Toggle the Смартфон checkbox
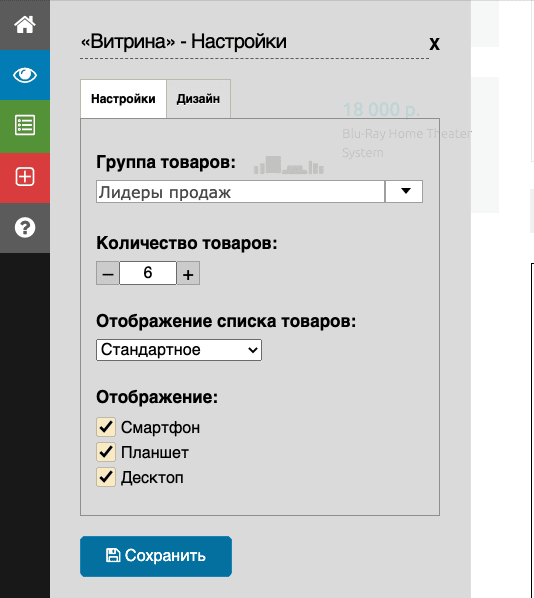The image size is (534, 598). click(106, 427)
